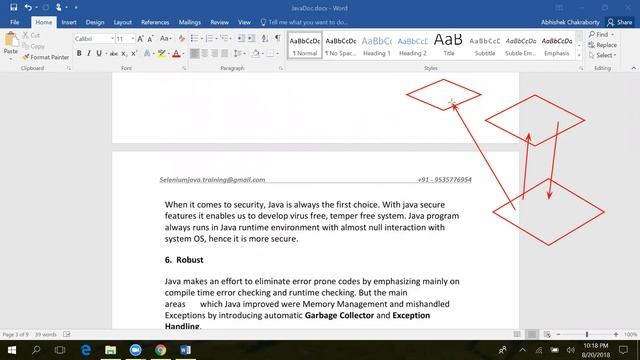The height and width of the screenshot is (360, 640).
Task: Toggle bold formatting
Action: click(x=79, y=53)
